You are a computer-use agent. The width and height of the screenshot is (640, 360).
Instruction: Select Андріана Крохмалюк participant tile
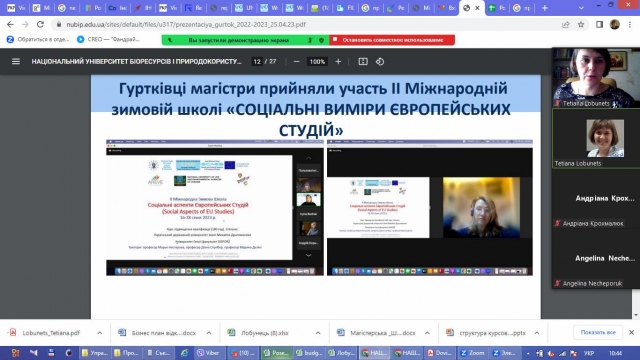pos(596,199)
